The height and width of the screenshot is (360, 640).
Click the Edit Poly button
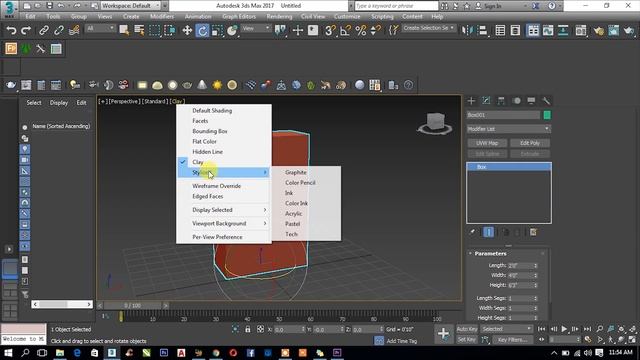pyautogui.click(x=530, y=143)
